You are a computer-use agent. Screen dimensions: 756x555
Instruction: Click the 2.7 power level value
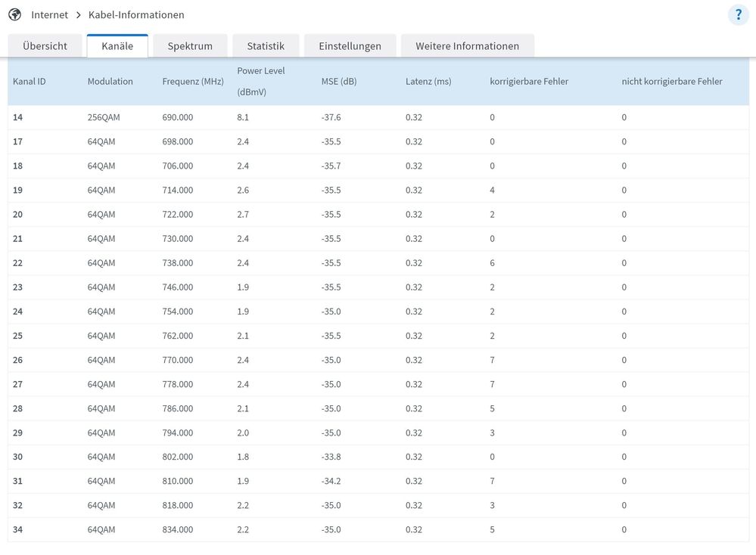click(x=243, y=215)
